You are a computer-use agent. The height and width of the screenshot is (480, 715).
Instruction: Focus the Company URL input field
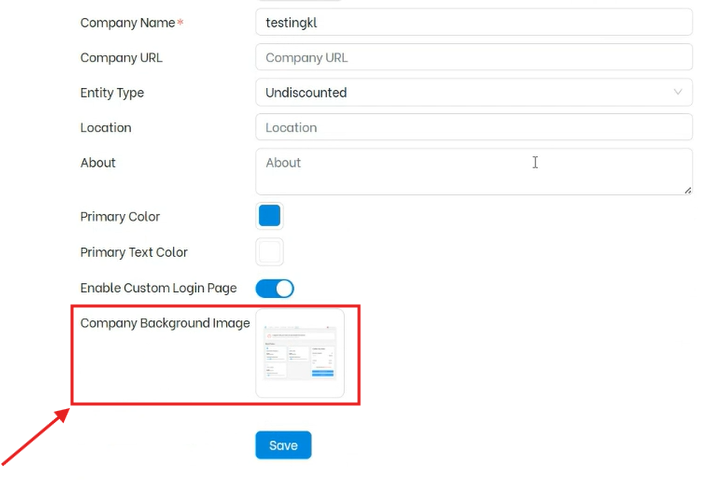coord(473,57)
